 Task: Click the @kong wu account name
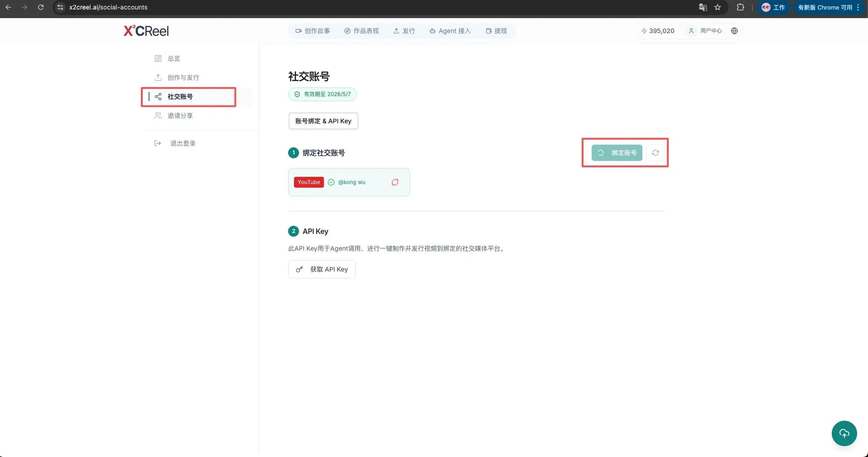pyautogui.click(x=352, y=182)
